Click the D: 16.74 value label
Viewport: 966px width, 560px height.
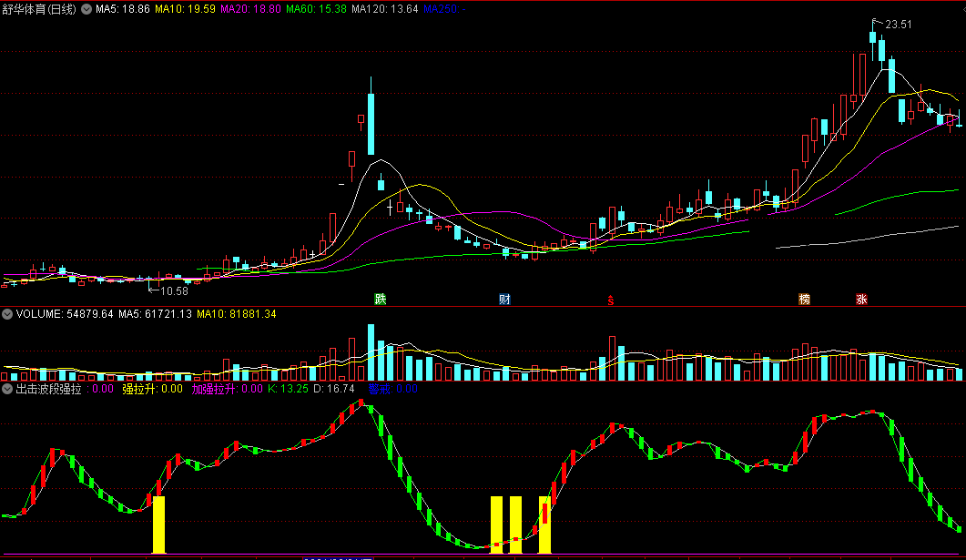(334, 389)
